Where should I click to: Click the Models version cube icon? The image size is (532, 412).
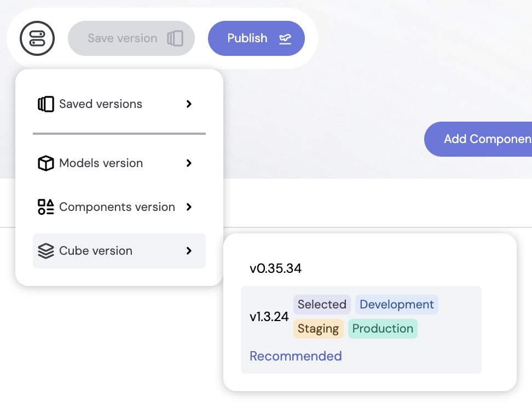point(46,163)
